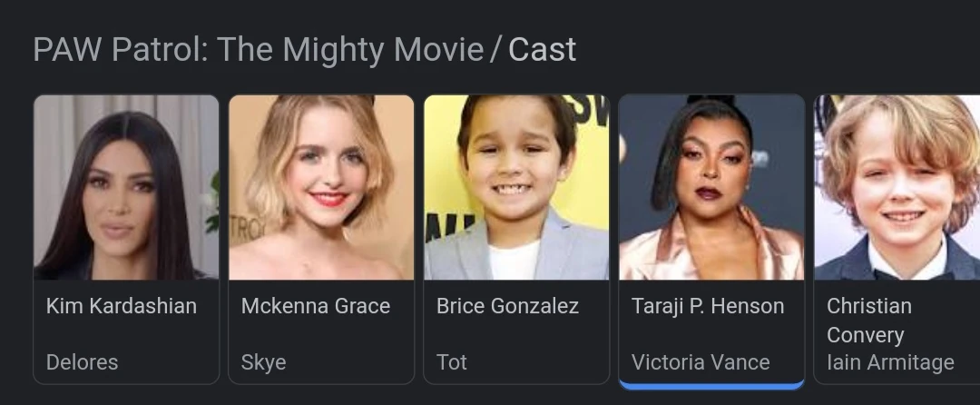Open the Mckenna Grace name link
Viewport: 980px width, 405px height.
[x=315, y=306]
